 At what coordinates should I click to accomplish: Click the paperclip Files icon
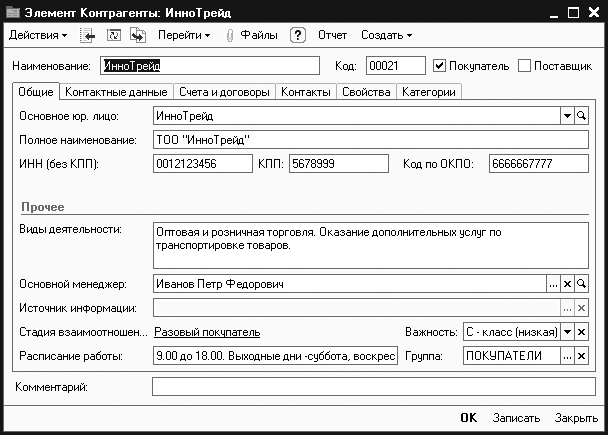(230, 35)
